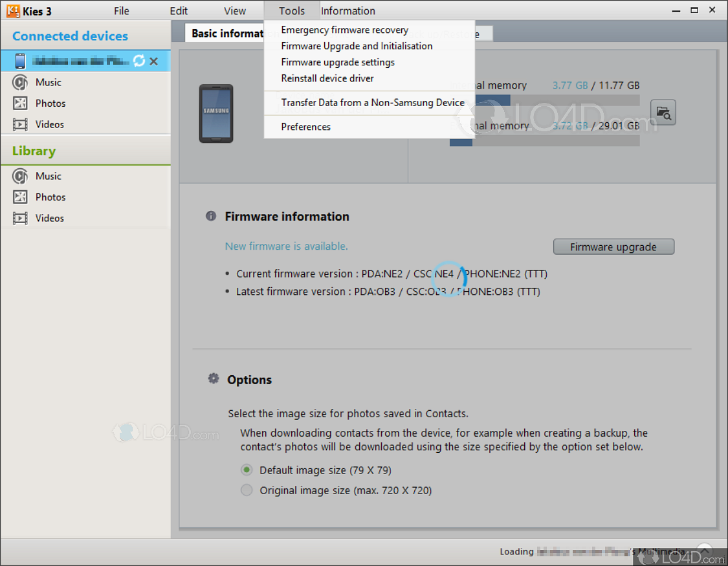Choose Transfer Data from a Non-Samsung Device

(x=369, y=103)
